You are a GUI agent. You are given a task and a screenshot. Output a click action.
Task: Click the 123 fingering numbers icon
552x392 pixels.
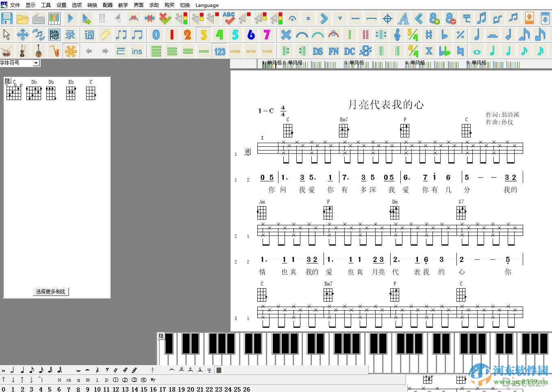[219, 51]
